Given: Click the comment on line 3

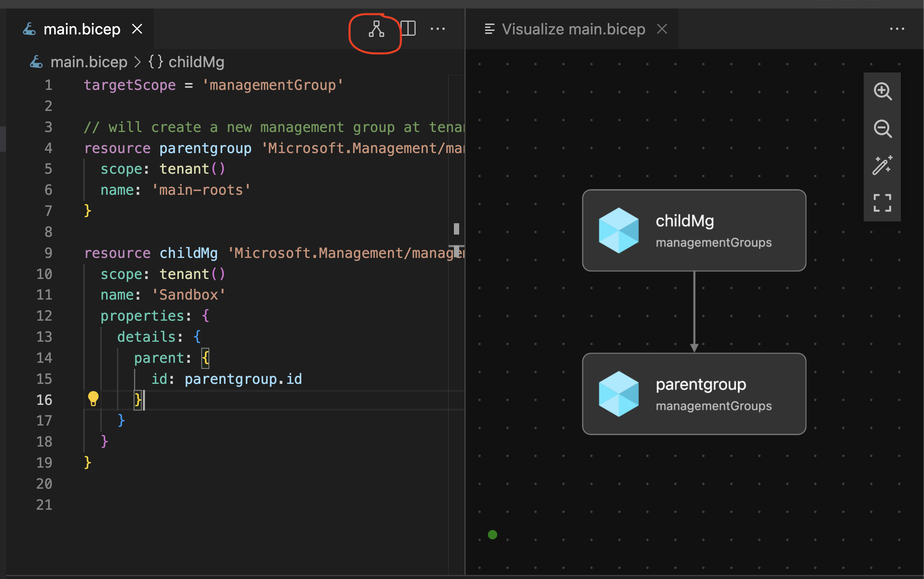Looking at the screenshot, I should [274, 127].
